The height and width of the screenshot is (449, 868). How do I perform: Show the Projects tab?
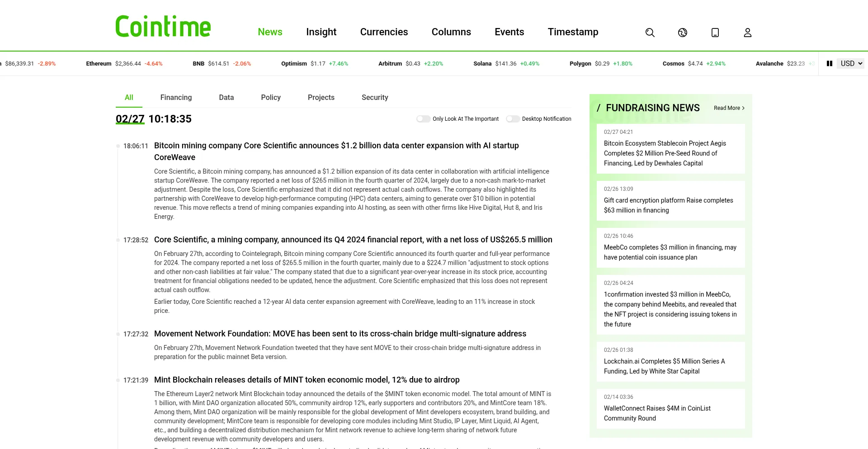pos(321,98)
